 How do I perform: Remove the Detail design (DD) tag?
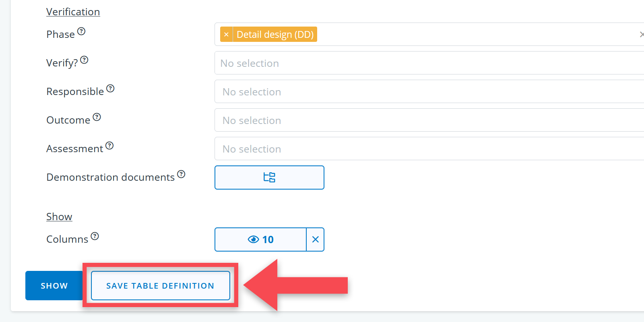pos(226,35)
